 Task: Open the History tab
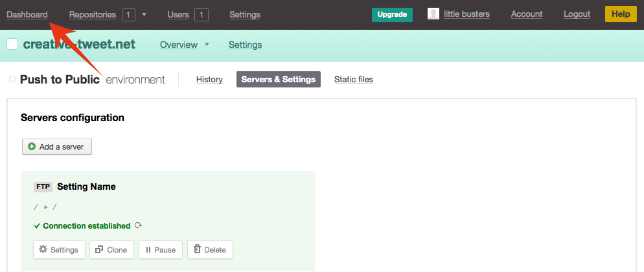tap(209, 80)
